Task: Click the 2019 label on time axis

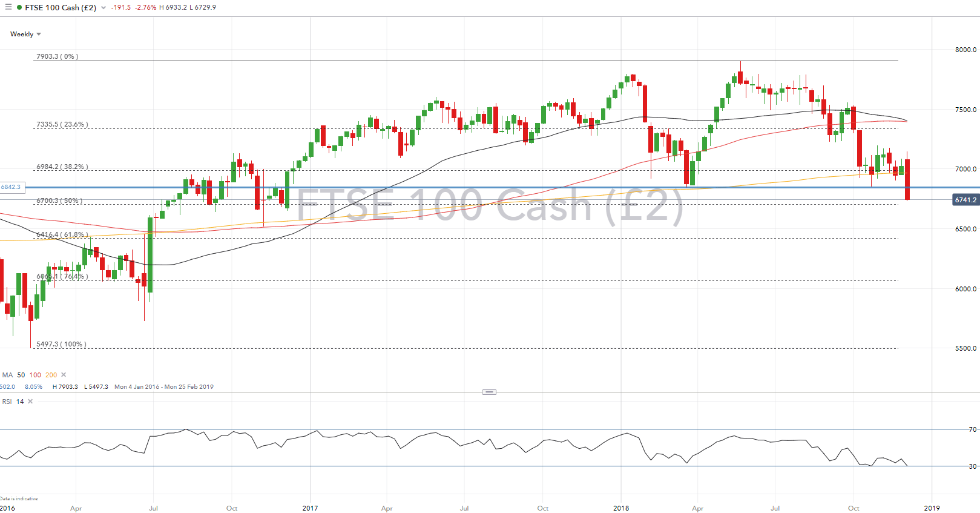Action: tap(932, 508)
